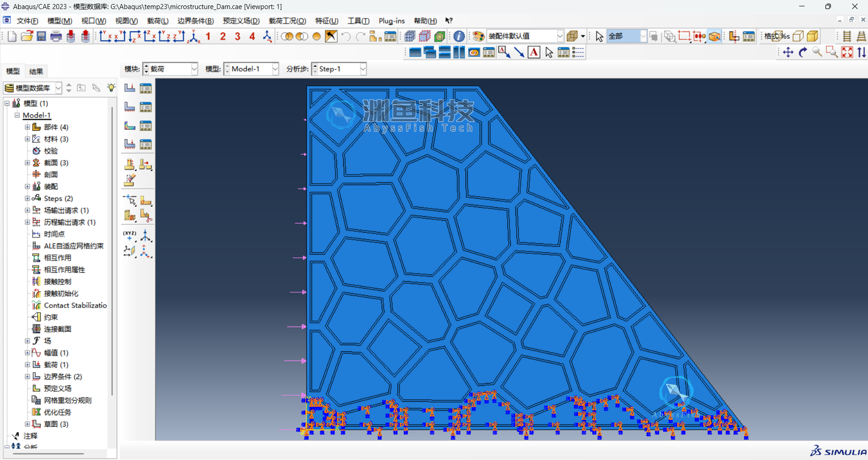Click the Query information icon
This screenshot has width=868, height=460.
pos(459,36)
